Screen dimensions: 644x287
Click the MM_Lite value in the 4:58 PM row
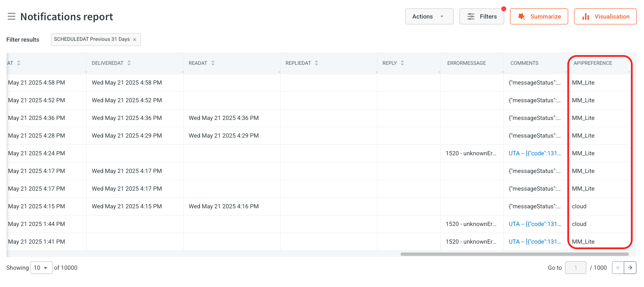(x=583, y=82)
